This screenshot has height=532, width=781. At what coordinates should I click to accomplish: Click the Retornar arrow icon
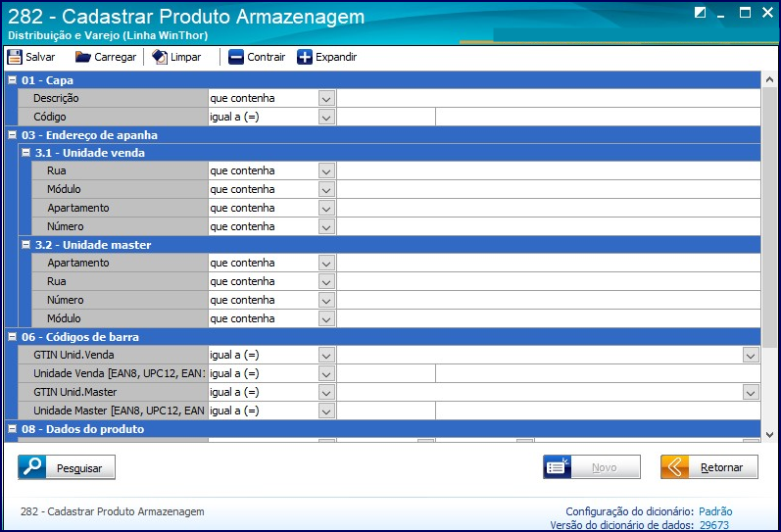(675, 467)
